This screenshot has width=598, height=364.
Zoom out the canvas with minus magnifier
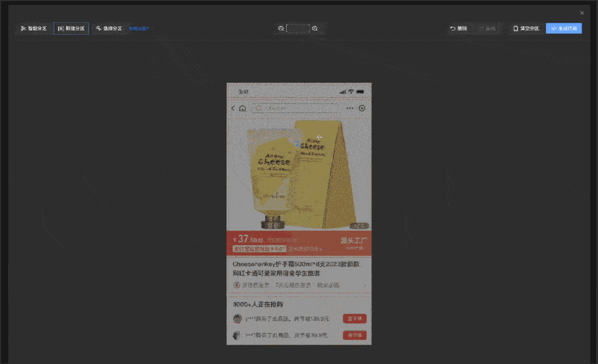point(281,29)
